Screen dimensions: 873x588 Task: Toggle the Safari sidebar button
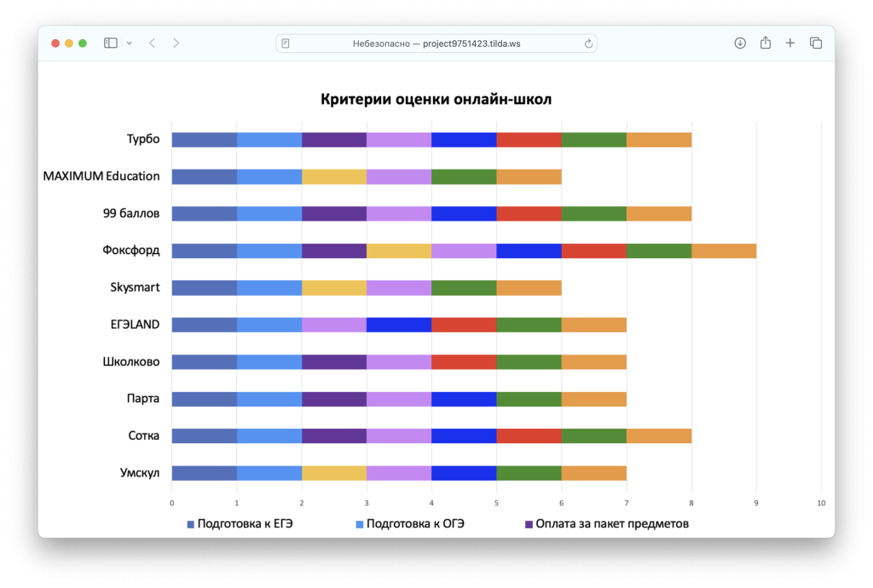click(x=110, y=43)
